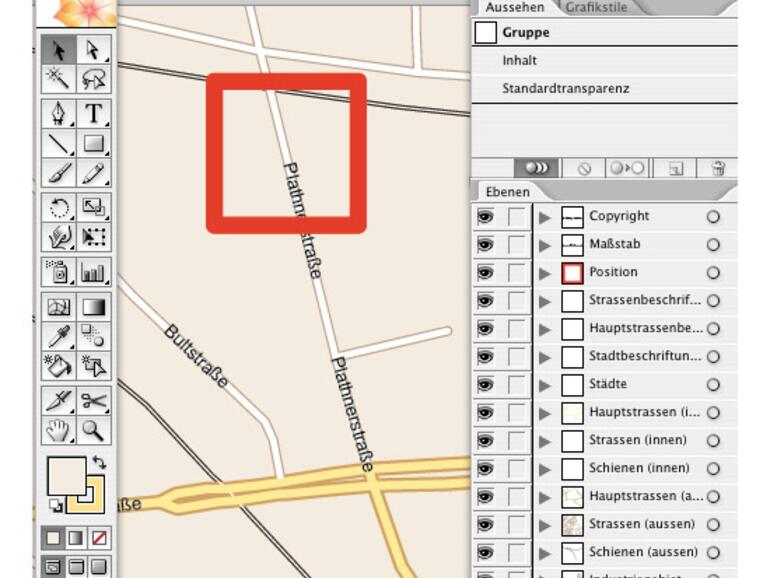Viewport: 770px width, 578px height.
Task: Set paint to None with red slash button
Action: 99,538
